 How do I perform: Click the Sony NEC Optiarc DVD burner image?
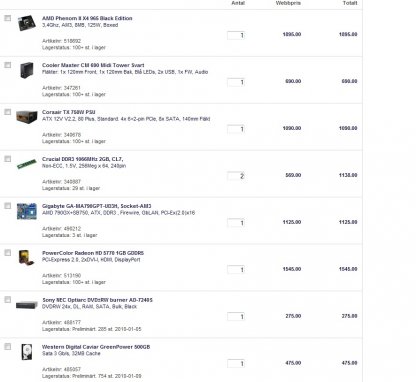click(x=27, y=305)
